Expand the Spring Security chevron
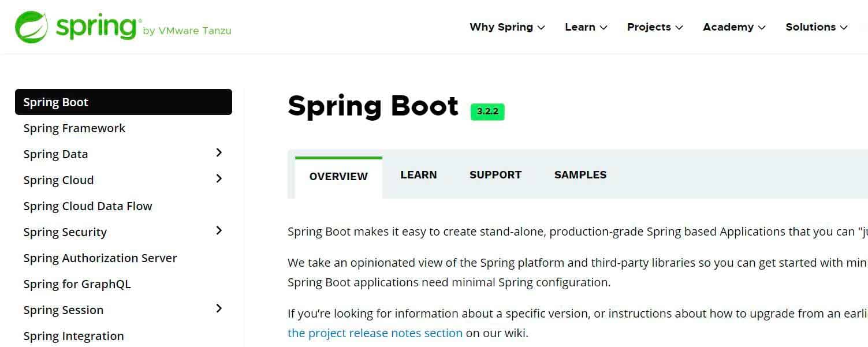868x347 pixels. pos(219,230)
